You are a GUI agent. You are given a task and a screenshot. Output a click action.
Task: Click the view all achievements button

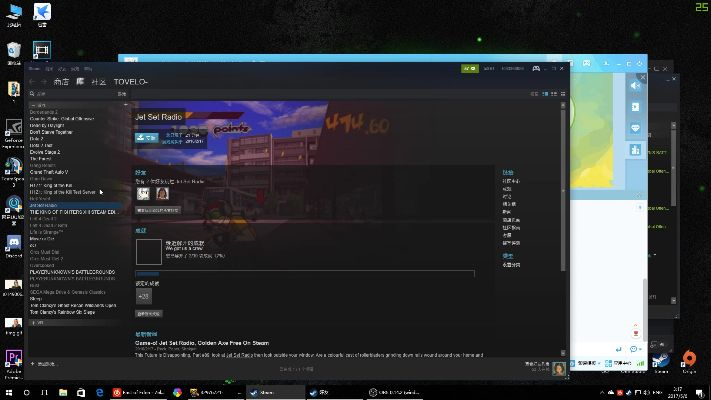tap(149, 314)
